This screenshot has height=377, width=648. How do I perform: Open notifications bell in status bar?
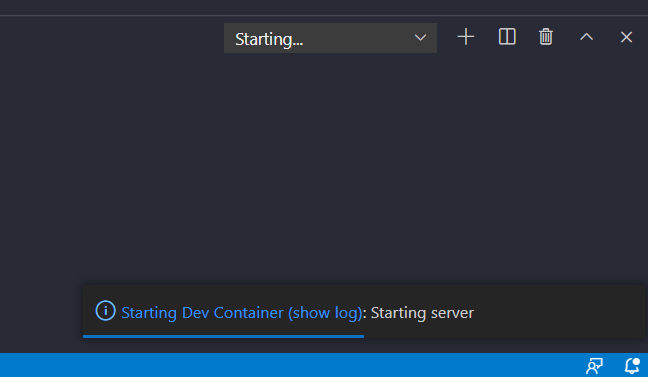point(632,365)
